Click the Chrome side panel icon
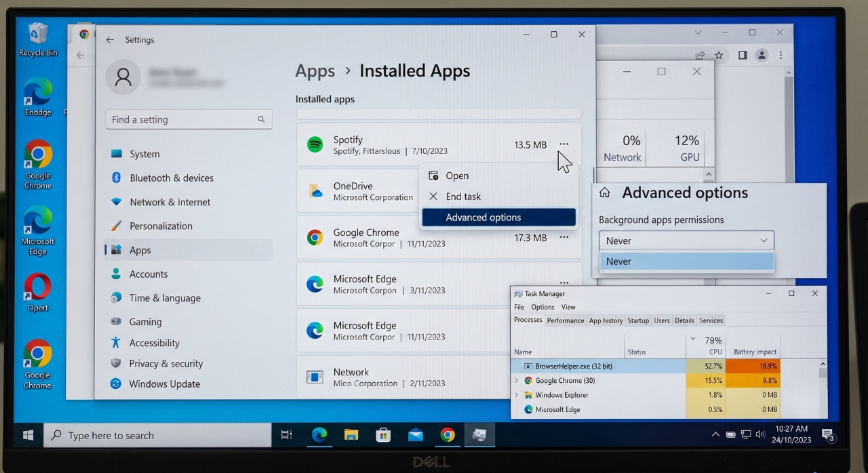This screenshot has width=868, height=473. click(x=743, y=55)
